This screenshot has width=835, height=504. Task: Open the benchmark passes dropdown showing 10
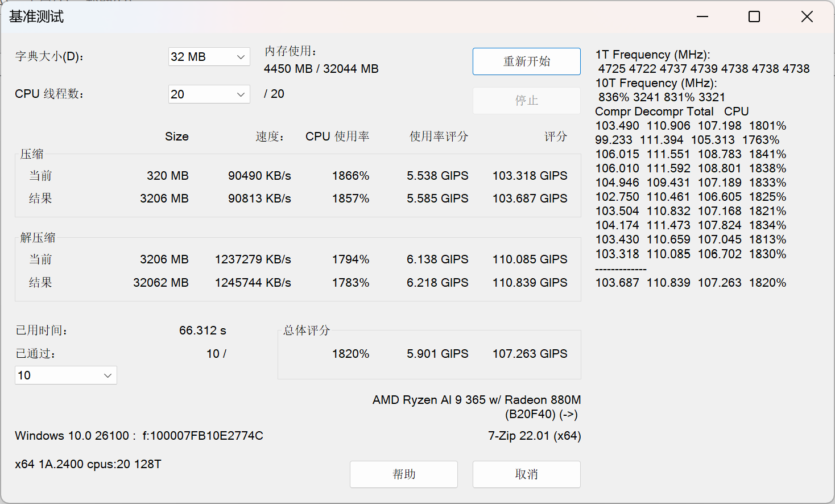click(x=65, y=375)
